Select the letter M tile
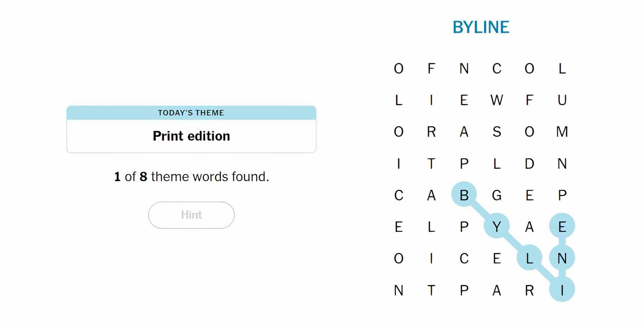This screenshot has height=322, width=644. coord(562,132)
